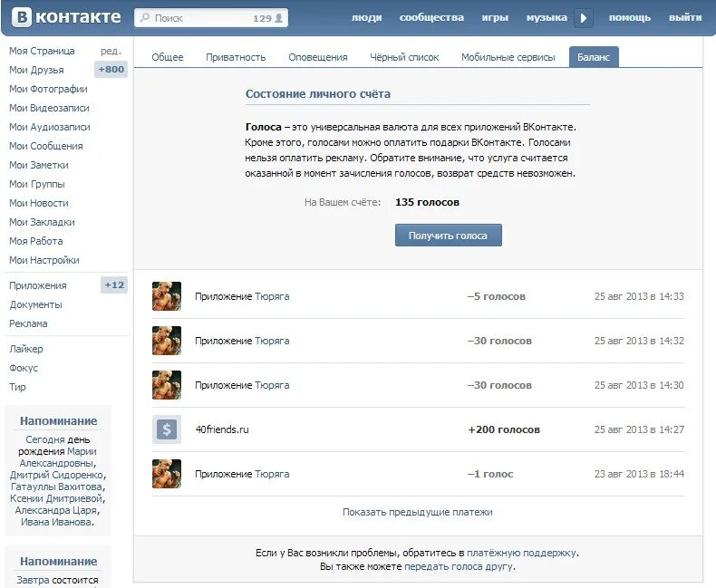The image size is (716, 588).
Task: Click the dollar icon for 40friends.ru
Action: point(167,429)
